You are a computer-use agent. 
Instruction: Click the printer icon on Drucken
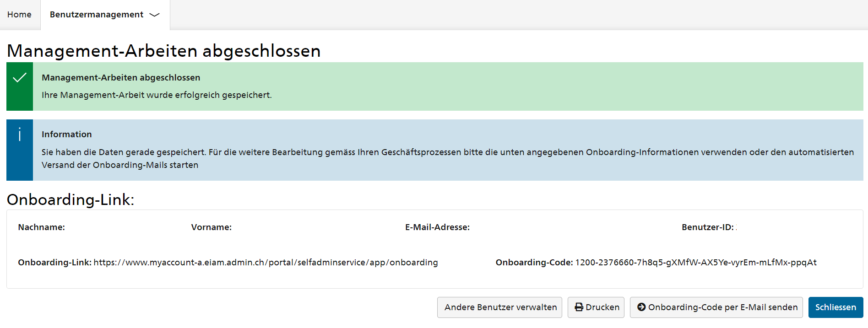[579, 307]
